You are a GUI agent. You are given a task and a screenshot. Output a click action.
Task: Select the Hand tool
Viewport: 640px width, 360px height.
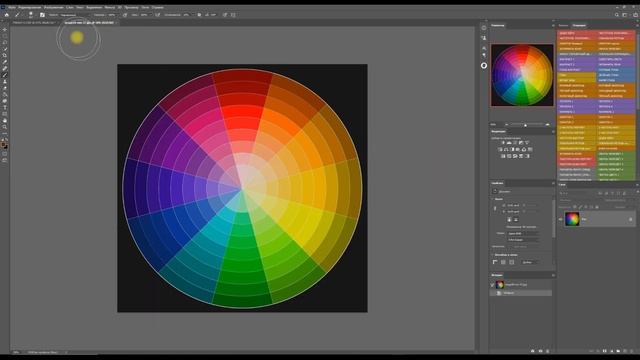4,120
